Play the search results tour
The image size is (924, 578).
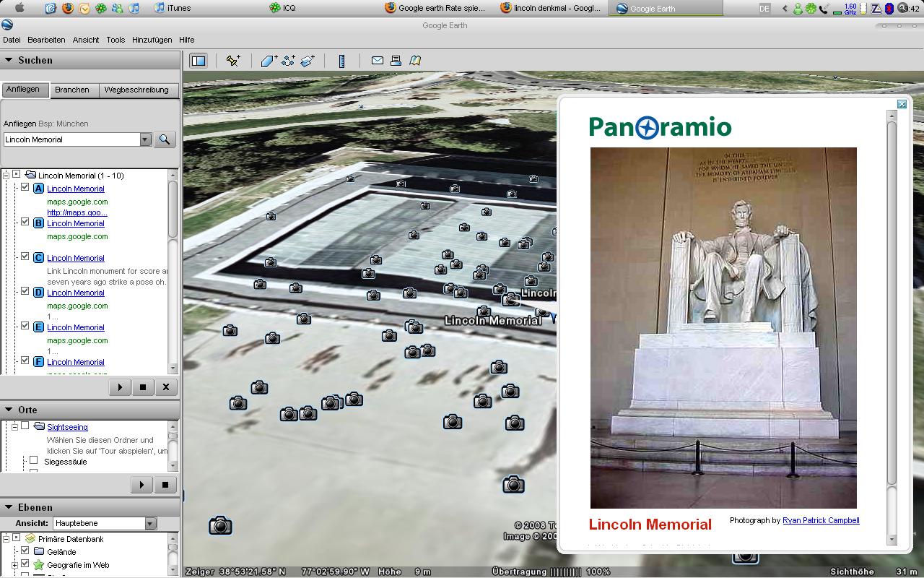[120, 387]
